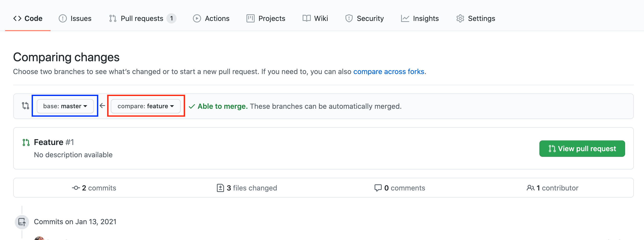Open the base: master branch dropdown
The height and width of the screenshot is (240, 644).
point(64,106)
